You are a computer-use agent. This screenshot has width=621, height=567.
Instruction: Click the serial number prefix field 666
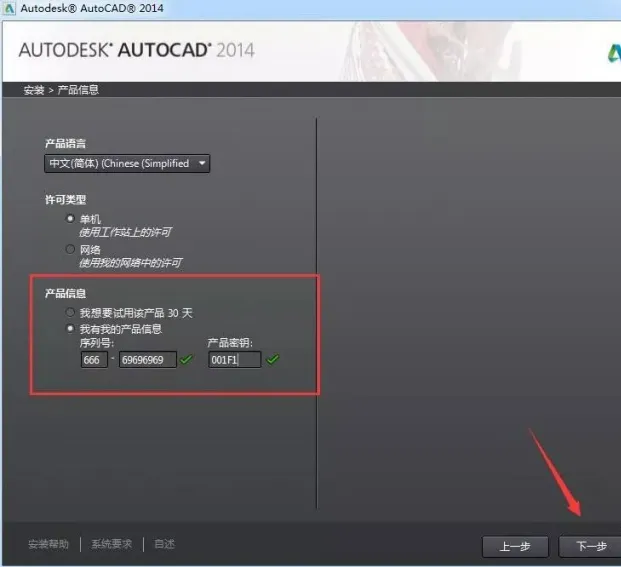pyautogui.click(x=94, y=360)
